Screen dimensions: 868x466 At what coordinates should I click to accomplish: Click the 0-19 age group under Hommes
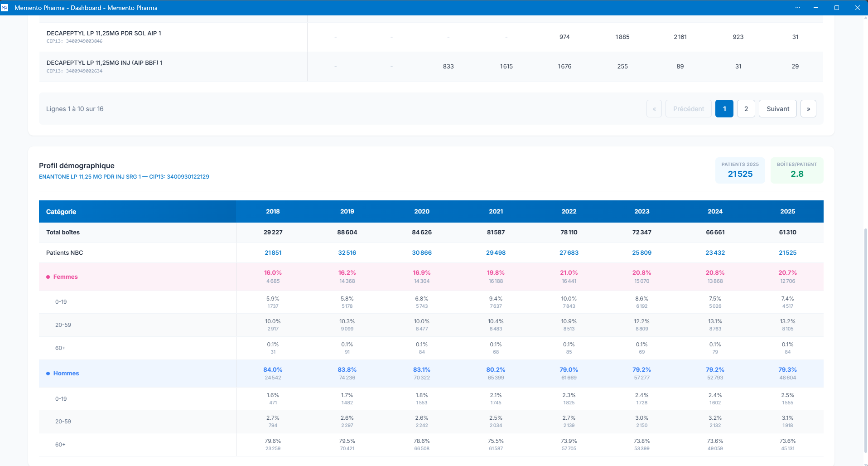[61, 399]
